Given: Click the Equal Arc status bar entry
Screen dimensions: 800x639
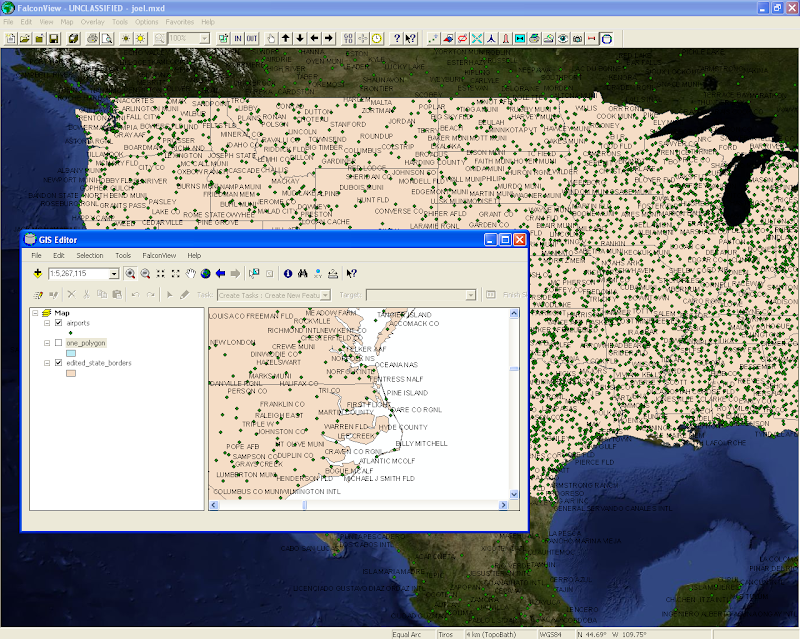Looking at the screenshot, I should point(407,634).
